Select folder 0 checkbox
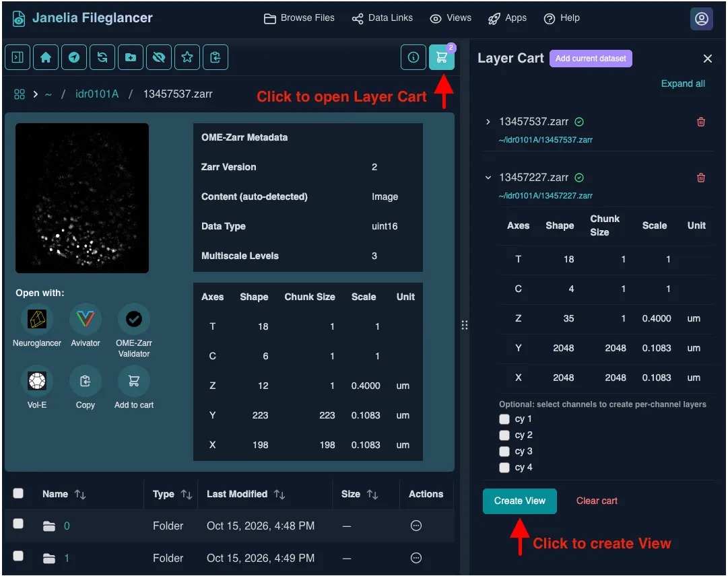The image size is (728, 576). point(18,524)
